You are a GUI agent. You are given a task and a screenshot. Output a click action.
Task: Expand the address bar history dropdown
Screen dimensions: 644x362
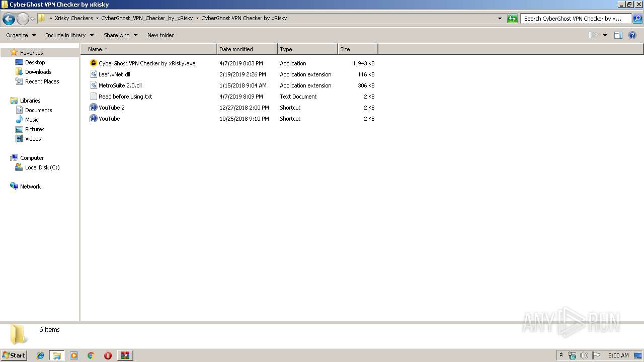[x=500, y=19]
